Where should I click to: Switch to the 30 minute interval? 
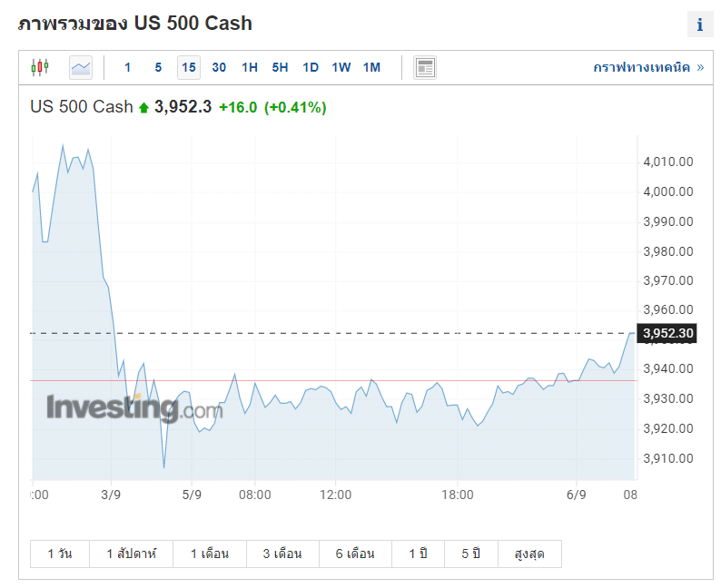pyautogui.click(x=219, y=67)
